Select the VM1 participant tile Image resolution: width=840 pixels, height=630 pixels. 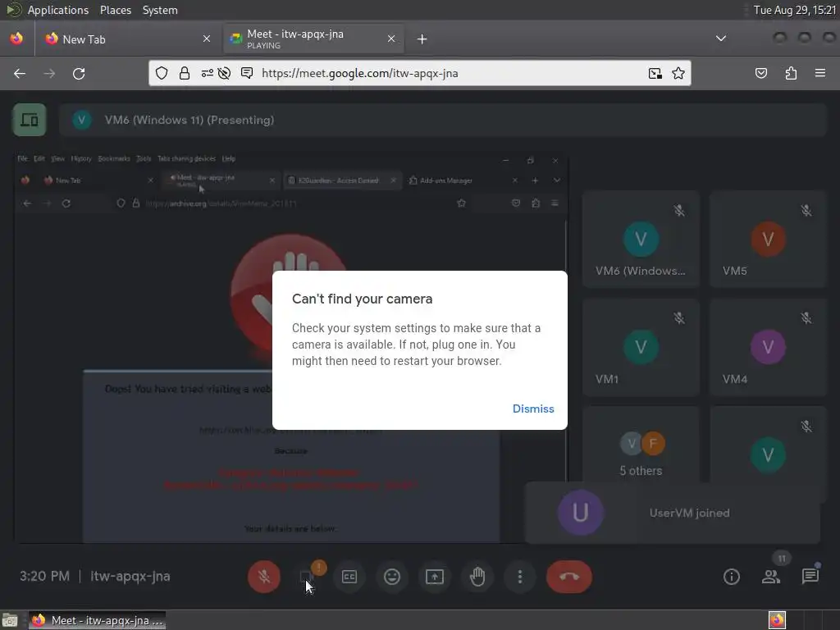point(641,347)
